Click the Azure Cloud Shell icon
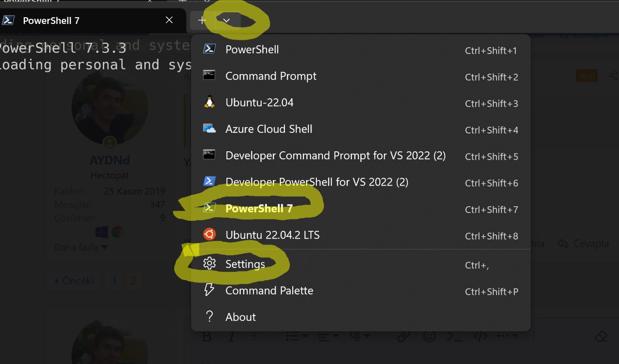This screenshot has height=364, width=619. pyautogui.click(x=209, y=128)
